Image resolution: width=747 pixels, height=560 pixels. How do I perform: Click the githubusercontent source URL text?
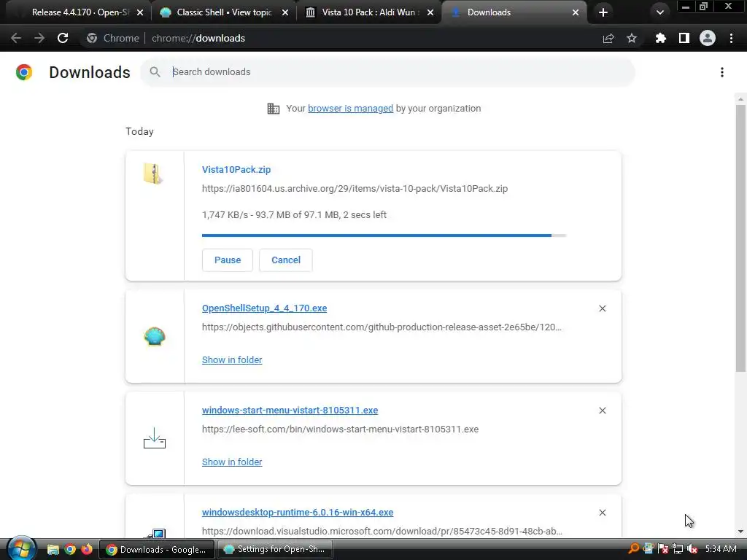click(x=382, y=327)
